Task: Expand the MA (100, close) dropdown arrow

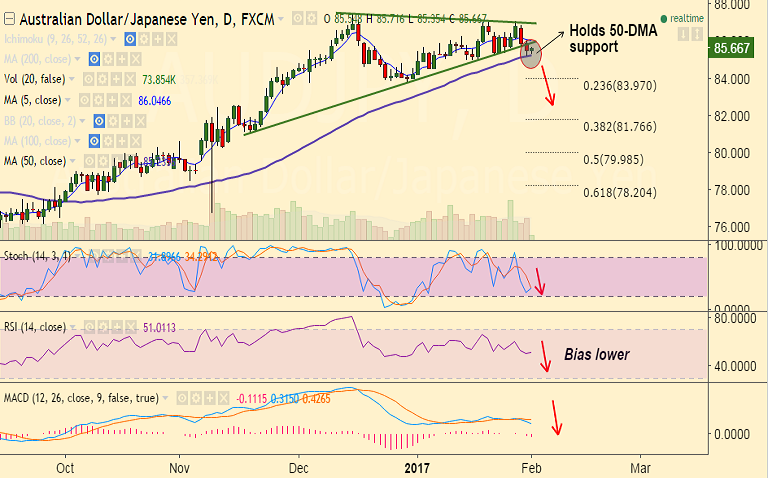Action: 77,142
